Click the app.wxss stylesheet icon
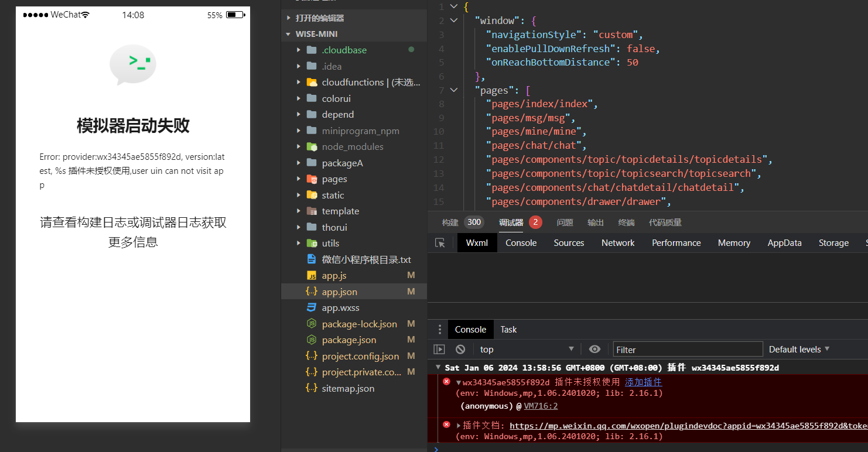Viewport: 868px width, 452px height. point(312,307)
